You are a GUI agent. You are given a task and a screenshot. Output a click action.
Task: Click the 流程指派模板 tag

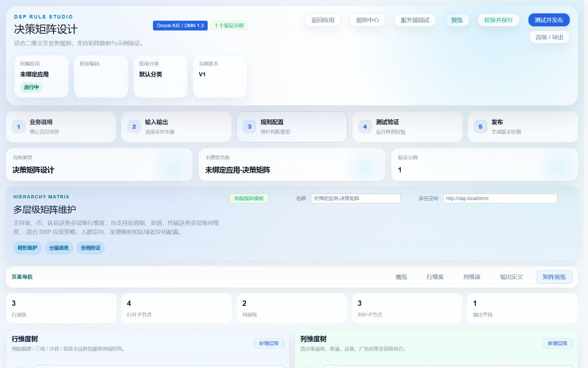pos(249,198)
